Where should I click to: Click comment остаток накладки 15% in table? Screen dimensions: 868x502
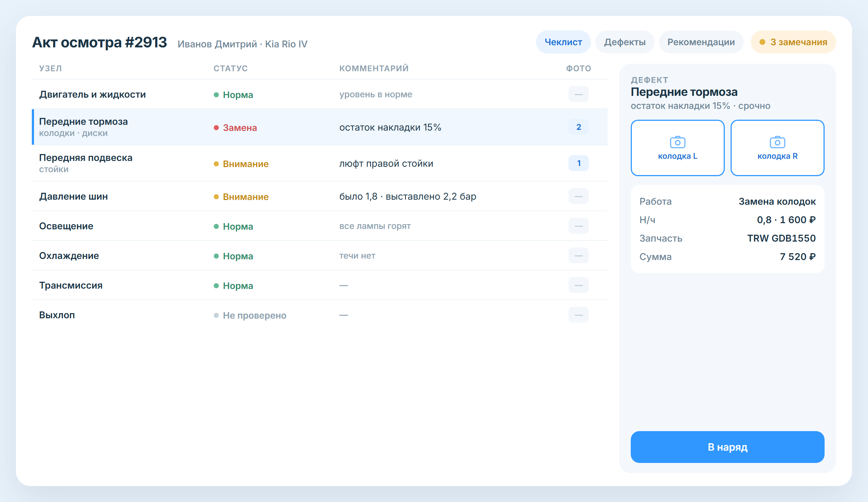[390, 127]
